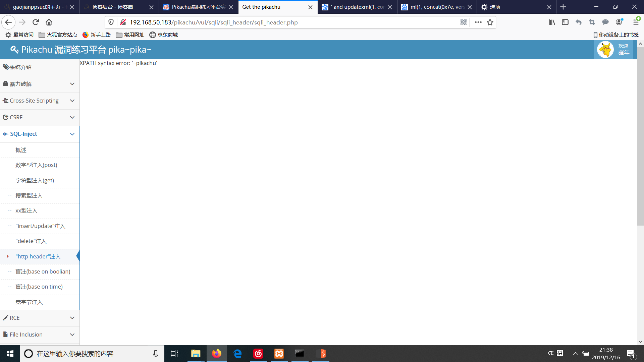Click the Pikachu avatar image
Screen dimensions: 644x362
[x=605, y=50]
